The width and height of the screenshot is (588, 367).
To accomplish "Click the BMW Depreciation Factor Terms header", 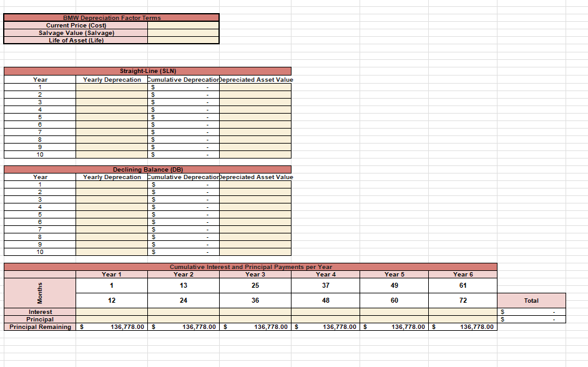I will tap(111, 18).
